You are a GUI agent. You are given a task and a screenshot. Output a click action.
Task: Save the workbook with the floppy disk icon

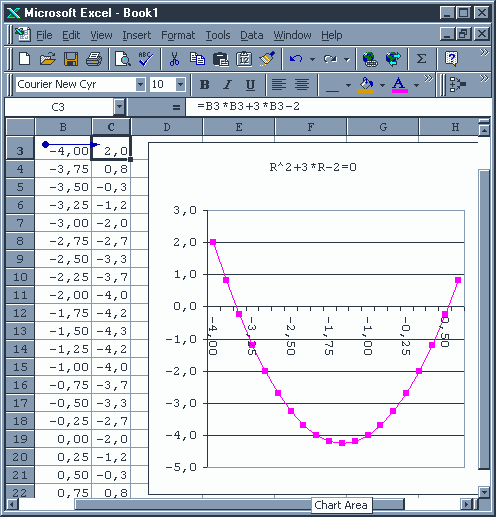(71, 59)
